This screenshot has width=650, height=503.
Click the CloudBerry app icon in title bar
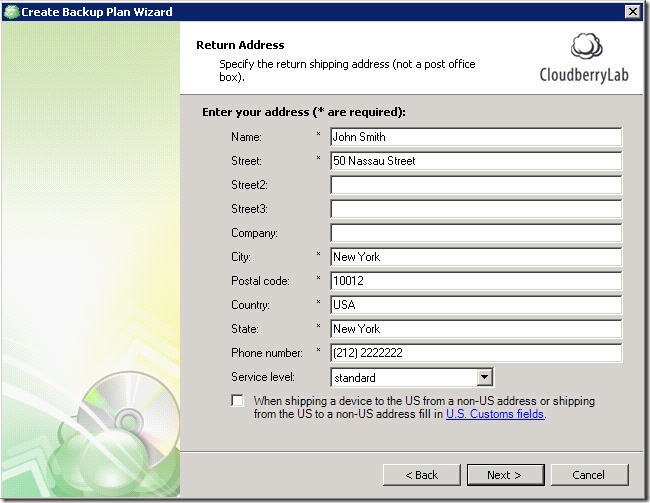pos(11,12)
